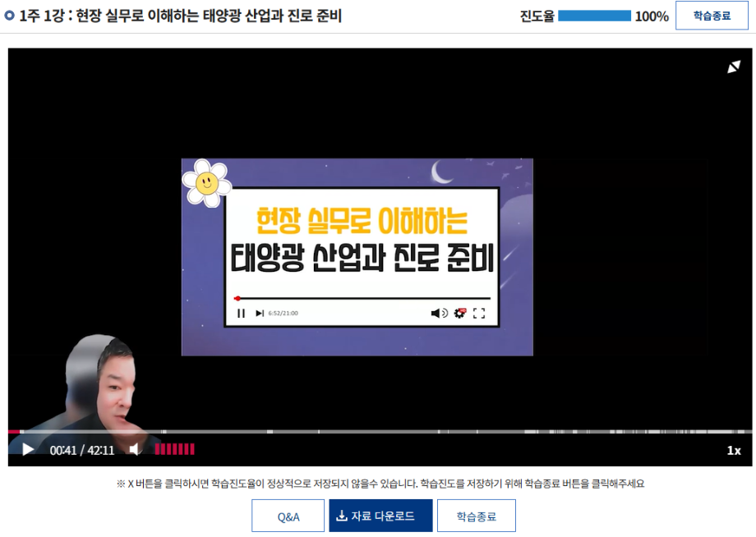Click 자료 다운로드 download button
Viewport: 756px width, 537px height.
tap(380, 516)
